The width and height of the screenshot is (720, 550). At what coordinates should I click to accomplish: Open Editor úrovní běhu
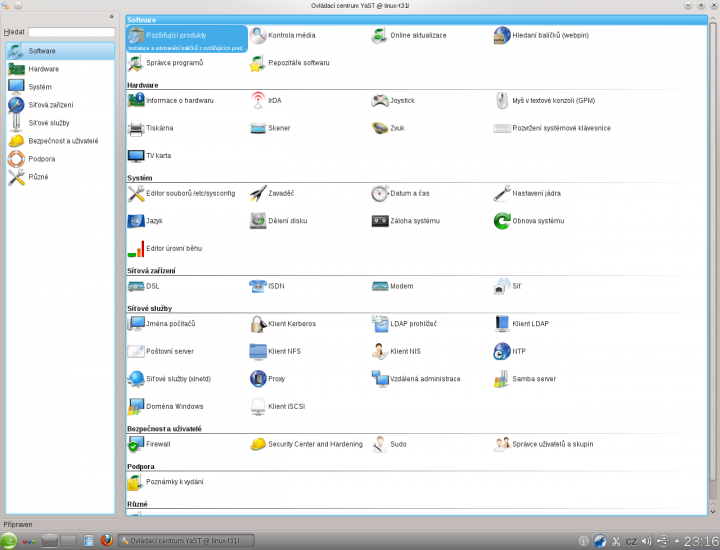coord(165,248)
